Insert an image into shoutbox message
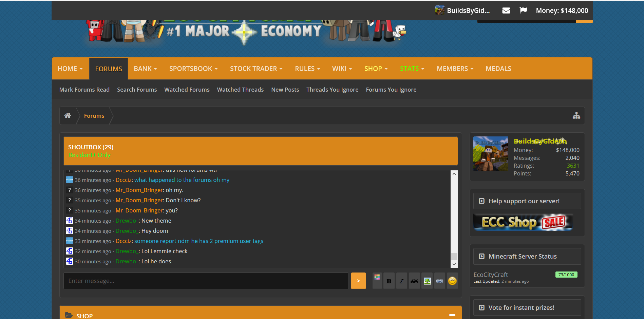This screenshot has height=319, width=644. coord(427,281)
